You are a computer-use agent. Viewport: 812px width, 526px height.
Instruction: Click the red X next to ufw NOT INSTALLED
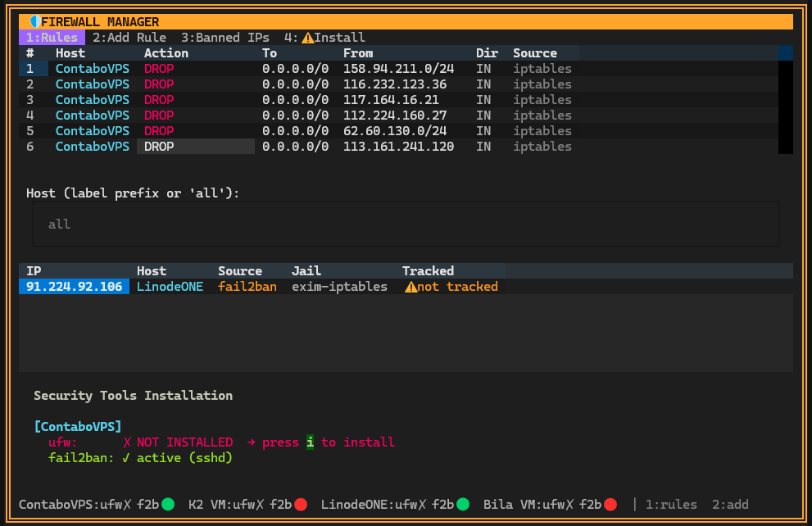tap(127, 442)
